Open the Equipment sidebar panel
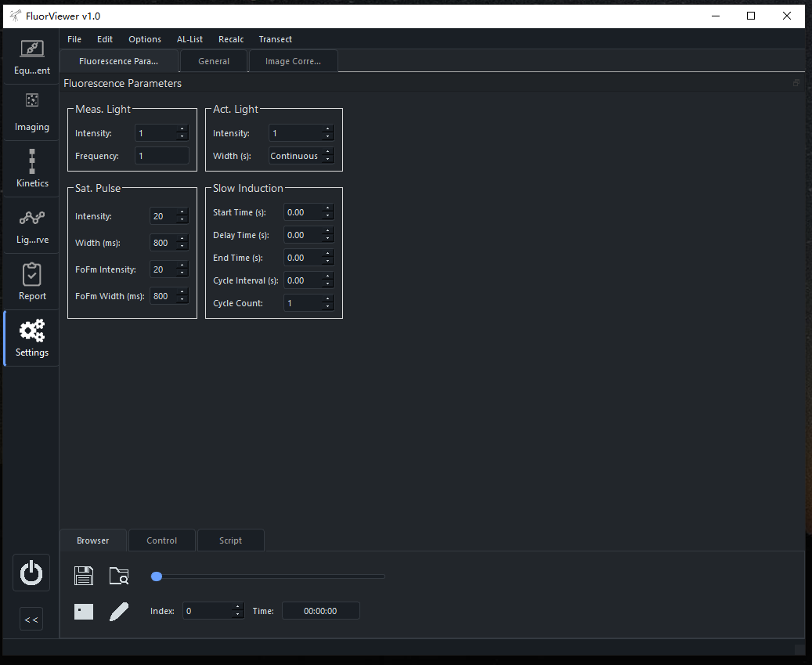Viewport: 812px width, 665px height. point(32,57)
